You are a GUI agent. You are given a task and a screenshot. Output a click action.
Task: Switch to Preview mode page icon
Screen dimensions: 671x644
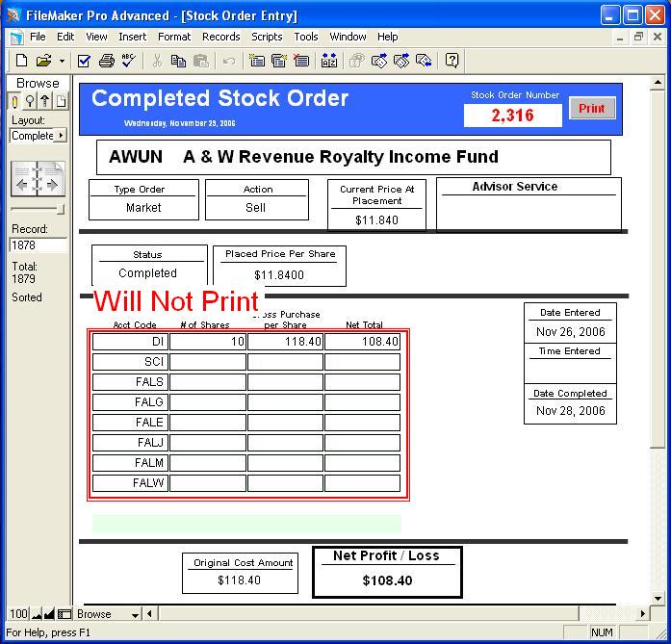pos(61,101)
